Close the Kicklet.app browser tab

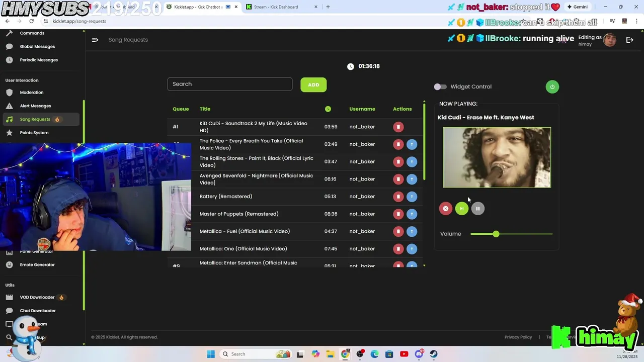click(x=236, y=7)
